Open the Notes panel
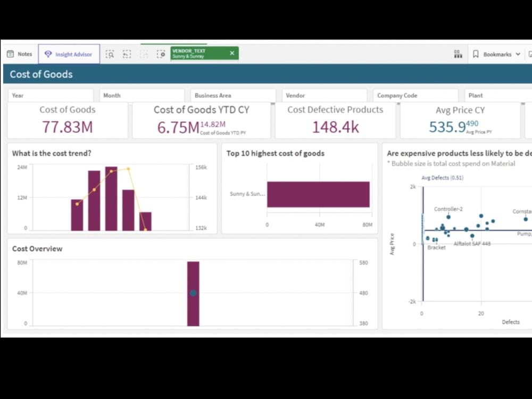 tap(19, 53)
